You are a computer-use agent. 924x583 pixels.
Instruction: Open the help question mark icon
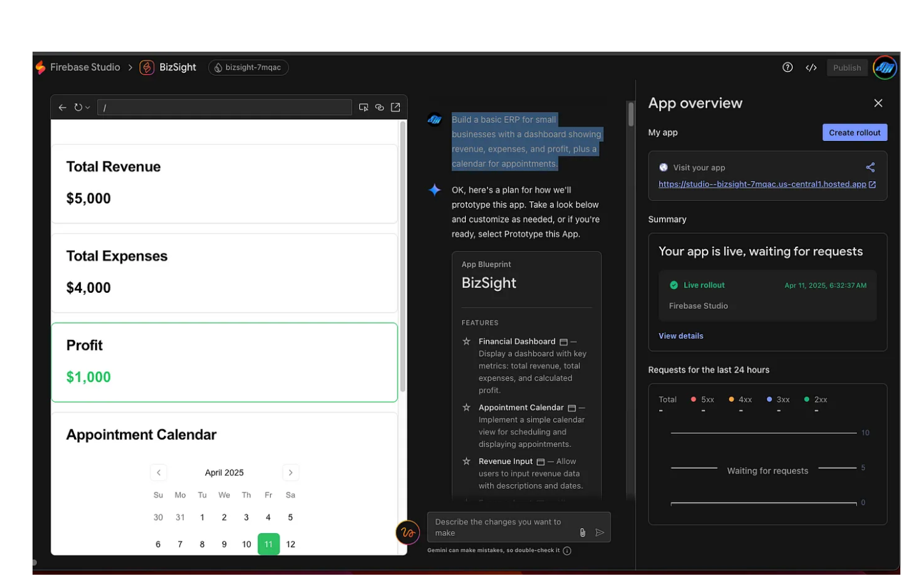pos(787,68)
